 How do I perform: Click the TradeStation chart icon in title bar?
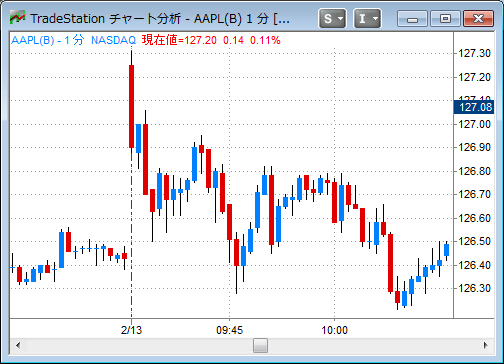[17, 17]
